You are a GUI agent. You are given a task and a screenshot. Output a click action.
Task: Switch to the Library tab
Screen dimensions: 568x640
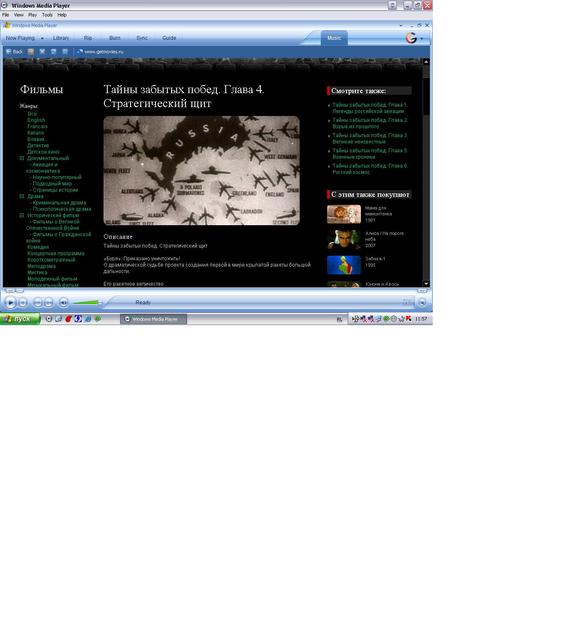pos(61,38)
